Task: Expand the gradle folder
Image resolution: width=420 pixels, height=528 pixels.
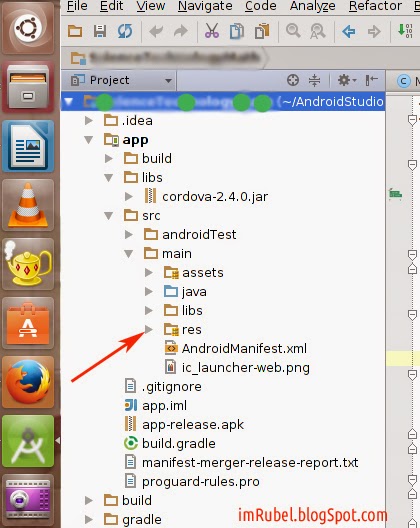Action: point(89,519)
